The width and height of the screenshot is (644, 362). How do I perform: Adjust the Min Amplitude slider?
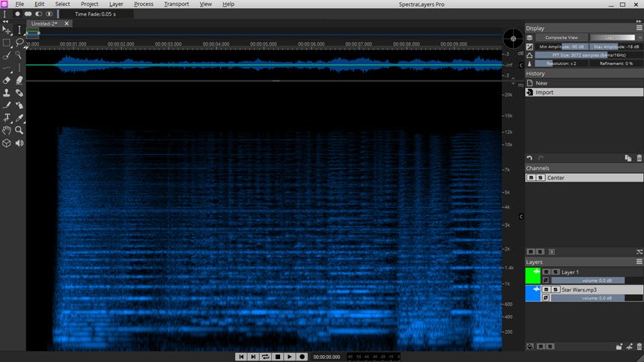[x=562, y=47]
